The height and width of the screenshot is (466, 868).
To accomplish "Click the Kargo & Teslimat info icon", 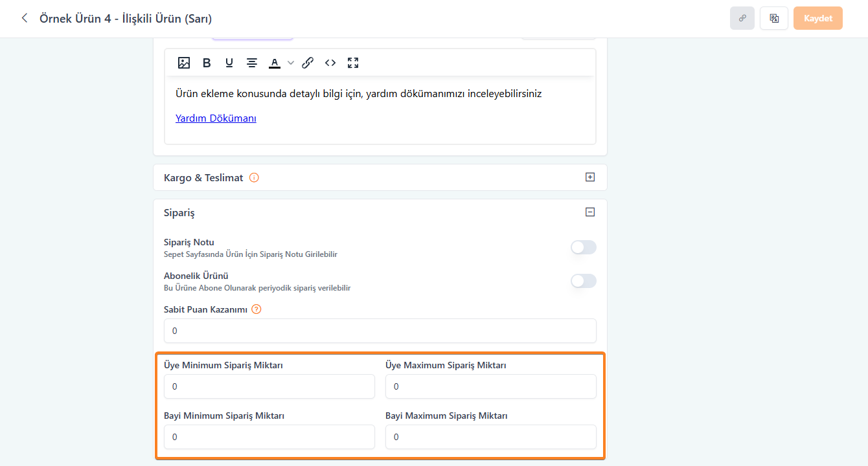I will coord(254,177).
